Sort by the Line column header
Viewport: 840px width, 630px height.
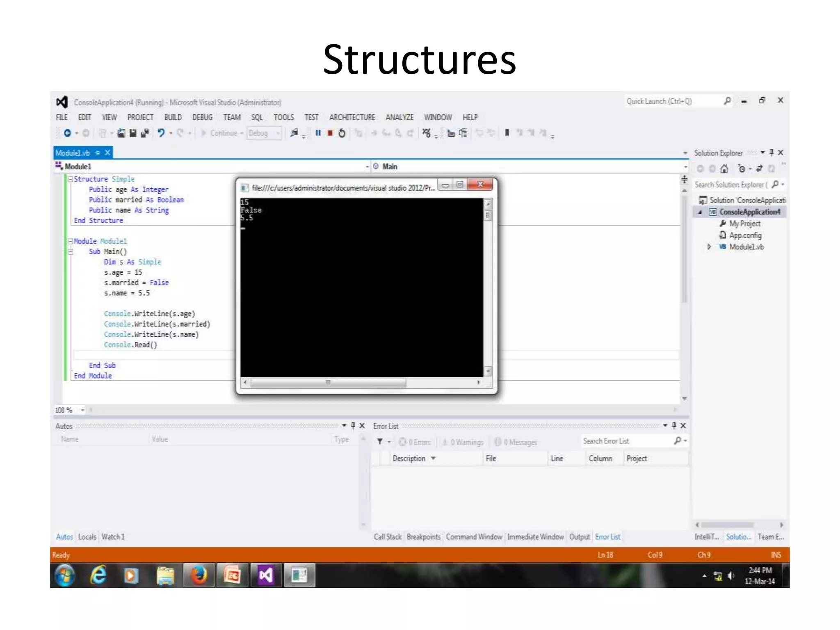coord(557,459)
